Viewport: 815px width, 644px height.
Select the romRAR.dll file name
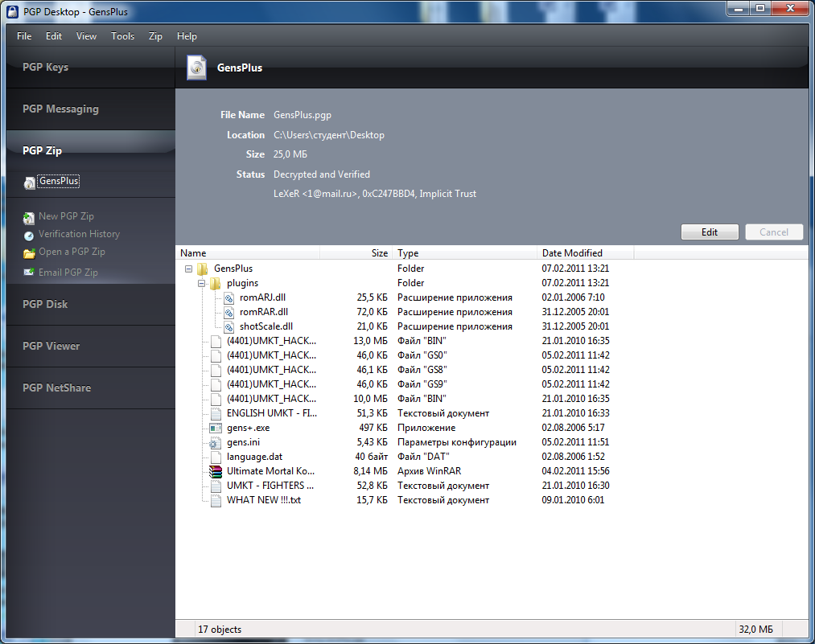coord(264,312)
